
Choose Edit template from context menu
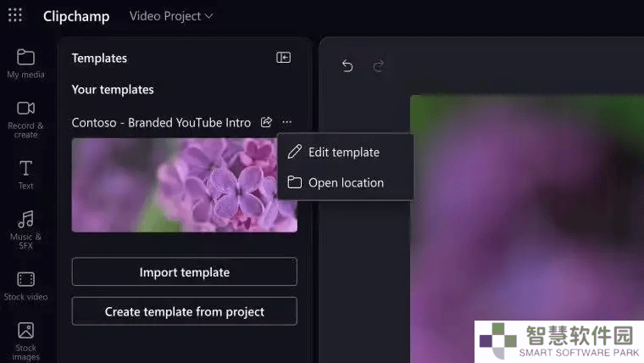(346, 152)
